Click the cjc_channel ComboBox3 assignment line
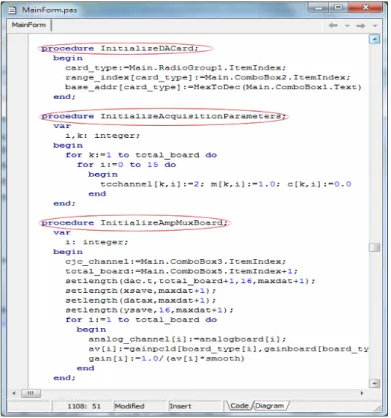391x418 pixels. click(x=175, y=262)
